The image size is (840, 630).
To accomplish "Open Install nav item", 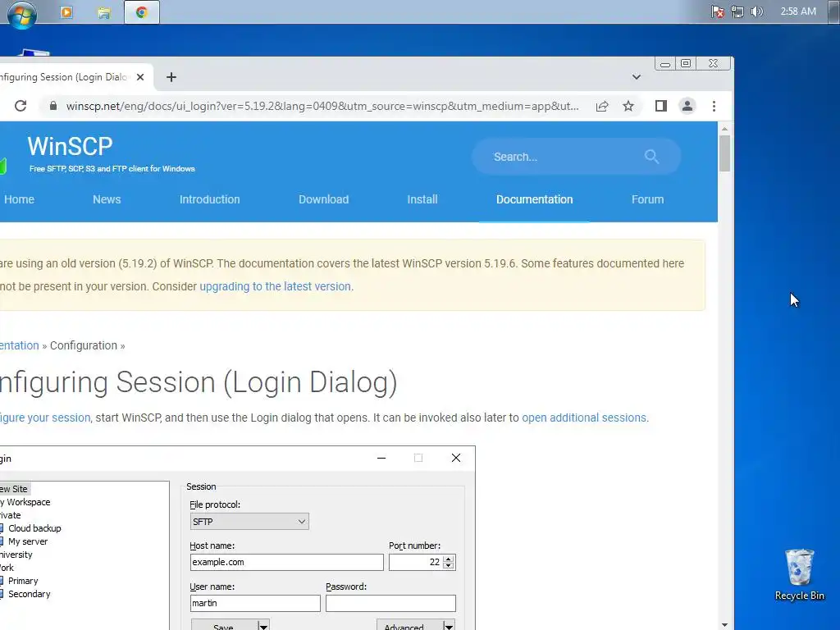I will [422, 199].
